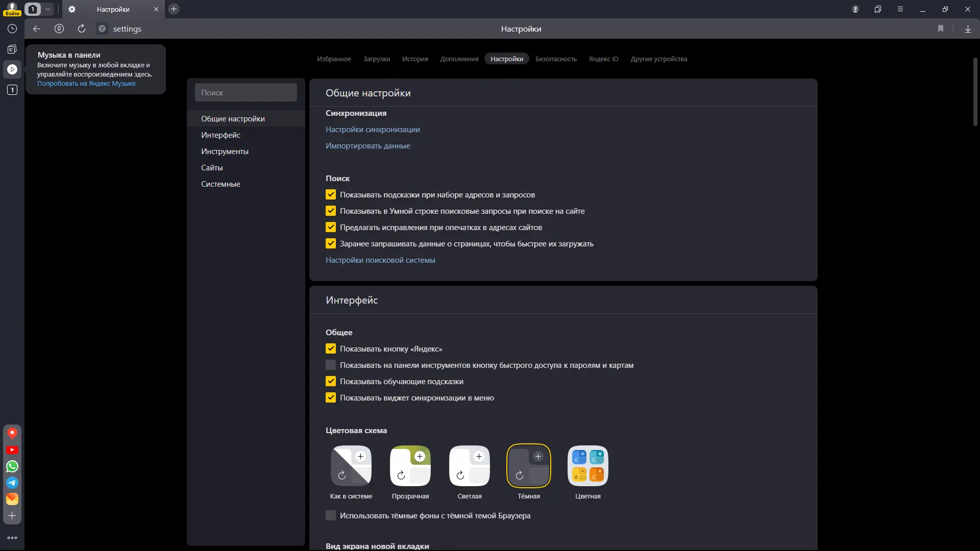
Task: Open the history clock icon in sidebar
Action: 12,29
